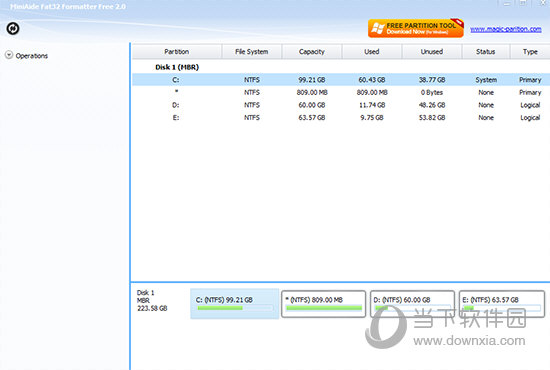Click the Windows logo on orange banner

pos(378,28)
